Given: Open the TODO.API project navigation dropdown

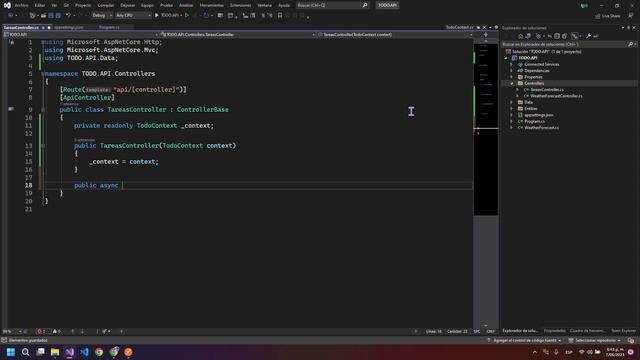Looking at the screenshot, I should (x=80, y=35).
